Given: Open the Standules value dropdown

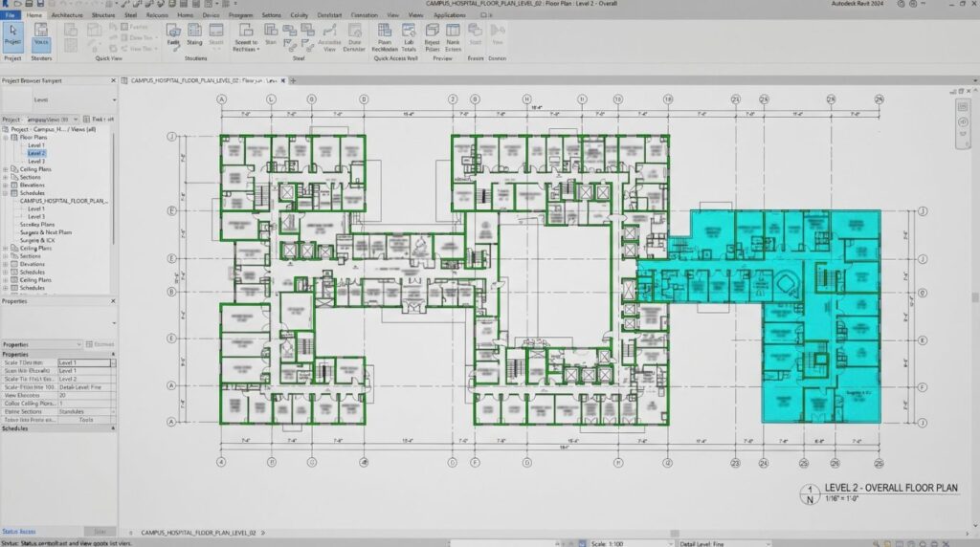Looking at the screenshot, I should point(113,412).
